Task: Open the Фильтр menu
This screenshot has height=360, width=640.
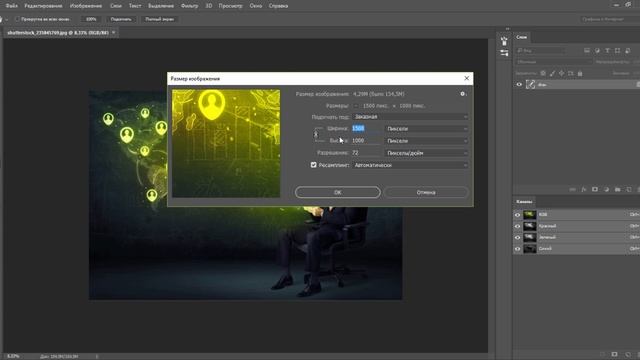Action: click(x=189, y=6)
